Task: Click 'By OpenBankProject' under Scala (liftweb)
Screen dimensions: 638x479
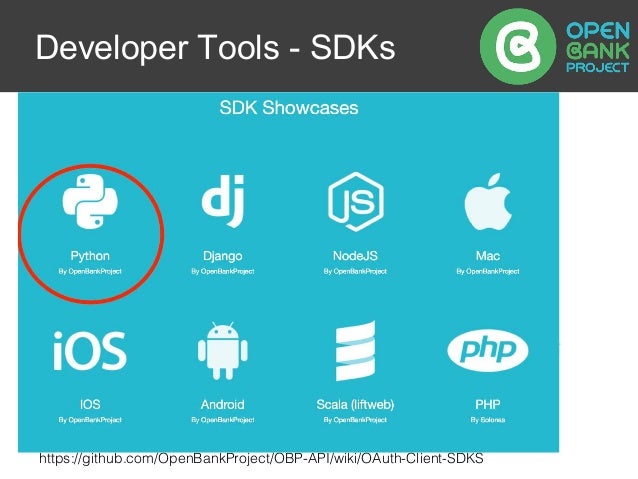Action: [x=355, y=420]
